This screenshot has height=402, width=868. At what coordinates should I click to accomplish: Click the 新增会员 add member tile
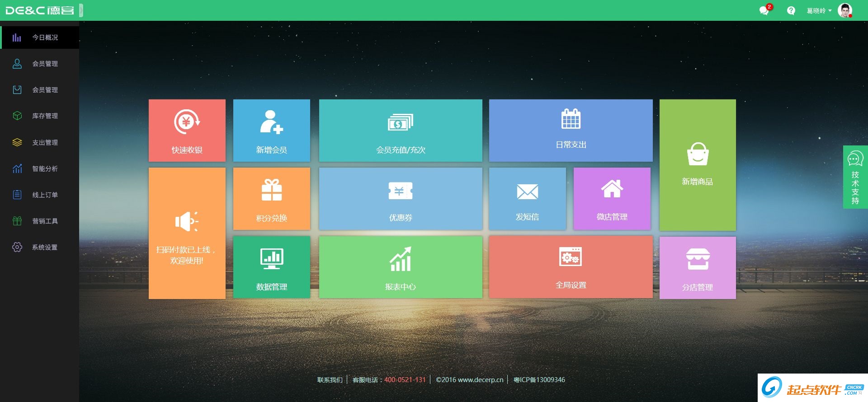click(272, 131)
